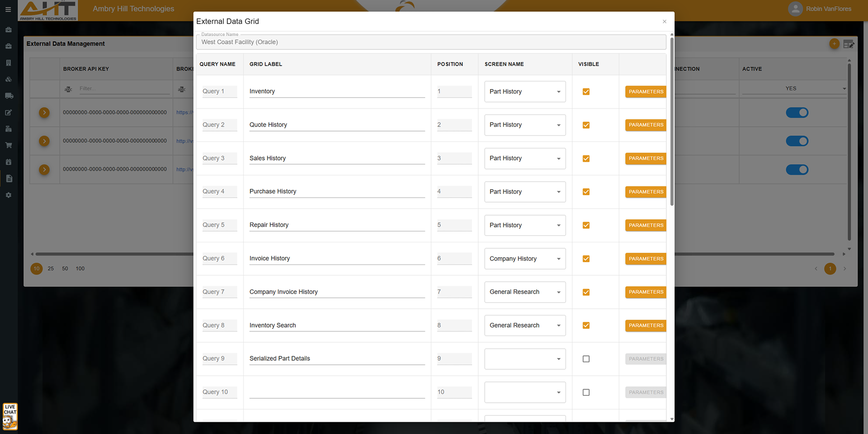Click the building sidebar icon

point(9,63)
